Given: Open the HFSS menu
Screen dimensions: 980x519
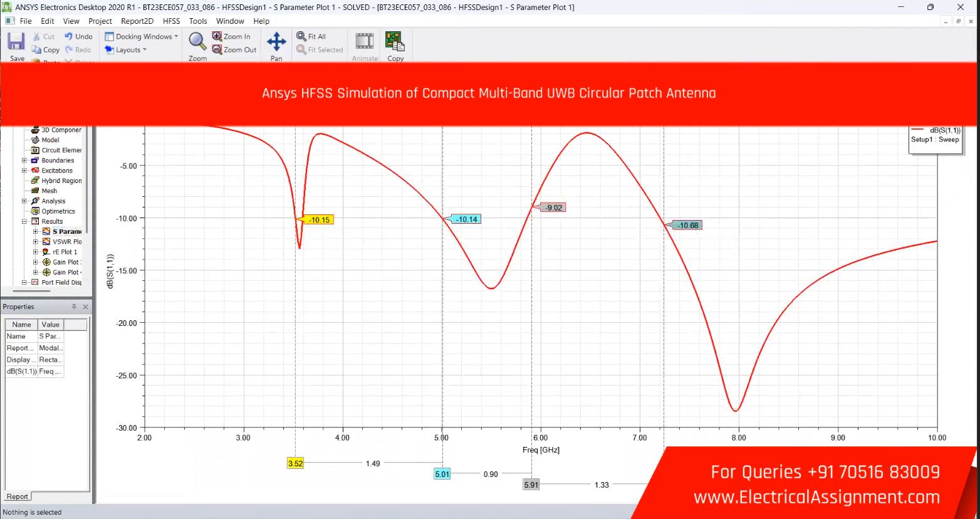Looking at the screenshot, I should pyautogui.click(x=172, y=21).
